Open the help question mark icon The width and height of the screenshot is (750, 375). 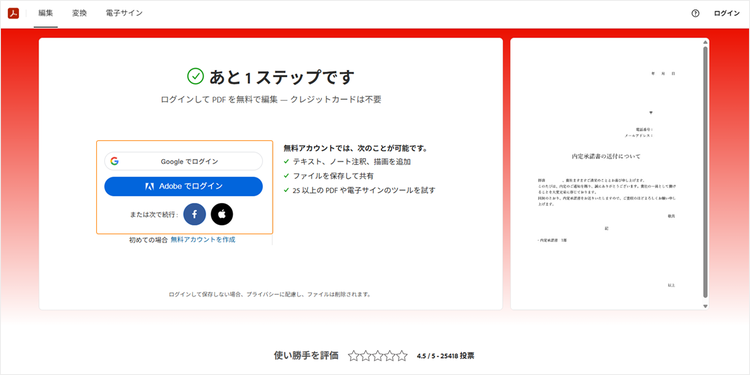pyautogui.click(x=695, y=13)
